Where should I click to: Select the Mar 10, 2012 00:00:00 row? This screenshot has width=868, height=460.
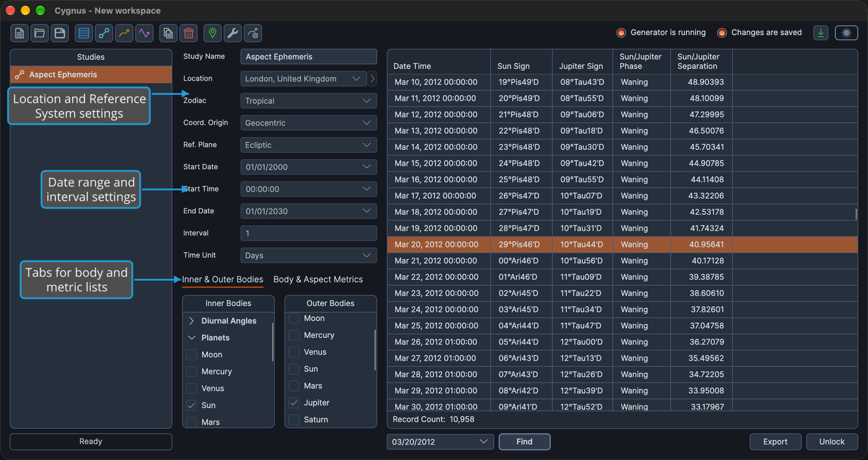coord(622,83)
